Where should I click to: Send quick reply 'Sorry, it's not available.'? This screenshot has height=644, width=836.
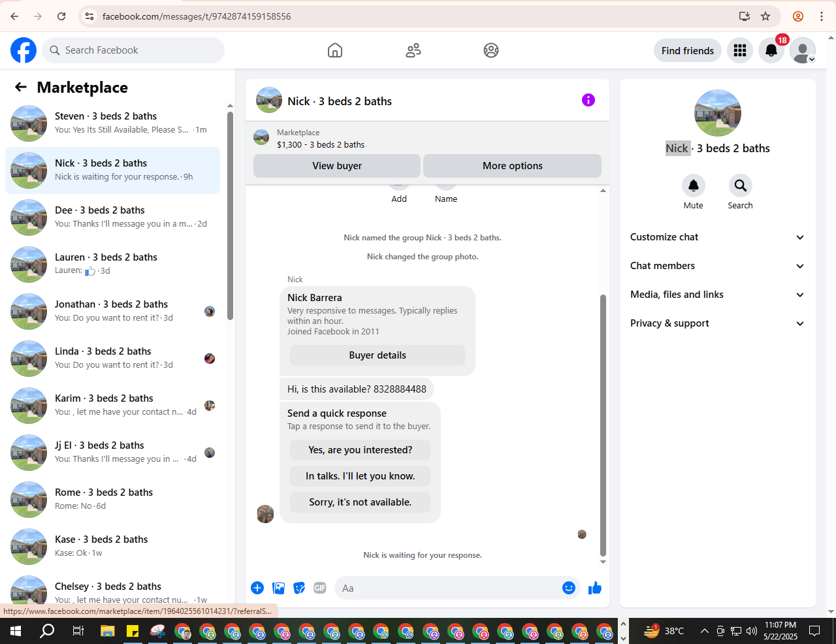361,502
